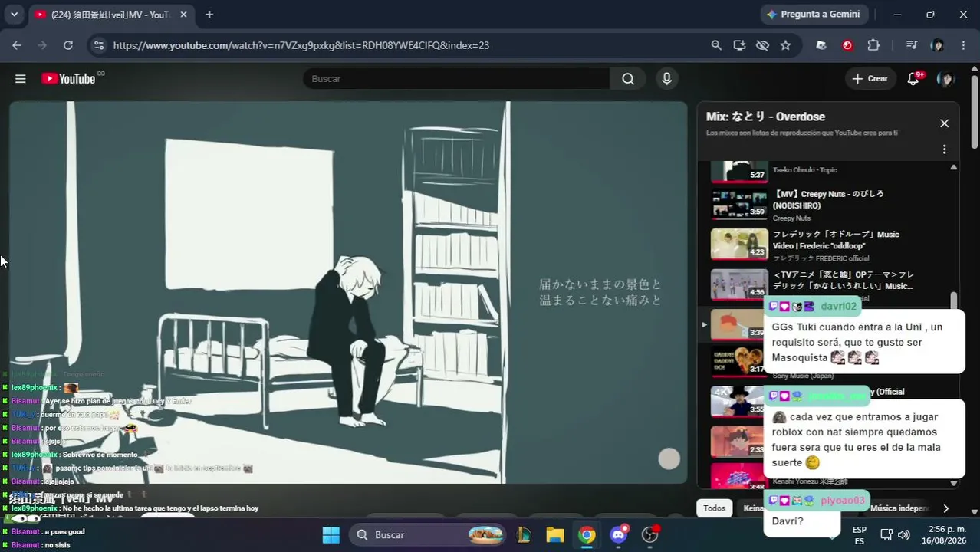Launch League of Legends from the taskbar
This screenshot has width=980, height=552.
[524, 534]
